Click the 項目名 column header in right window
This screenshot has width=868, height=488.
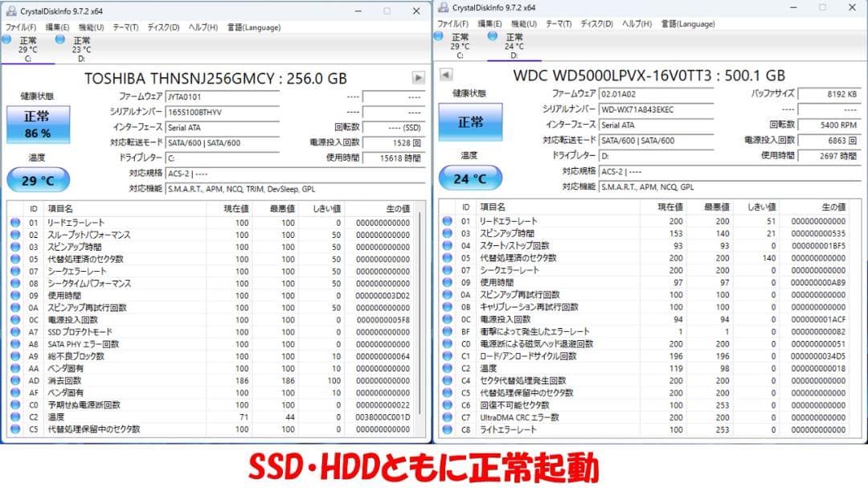(558, 207)
